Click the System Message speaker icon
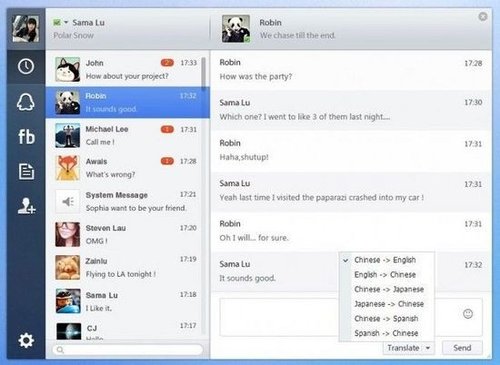This screenshot has width=500, height=365. click(x=68, y=201)
